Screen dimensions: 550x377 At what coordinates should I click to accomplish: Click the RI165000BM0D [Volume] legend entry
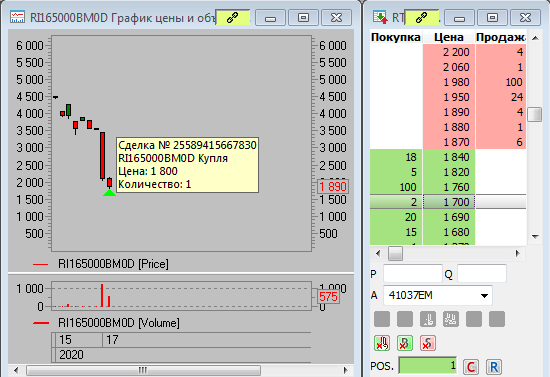coord(106,323)
